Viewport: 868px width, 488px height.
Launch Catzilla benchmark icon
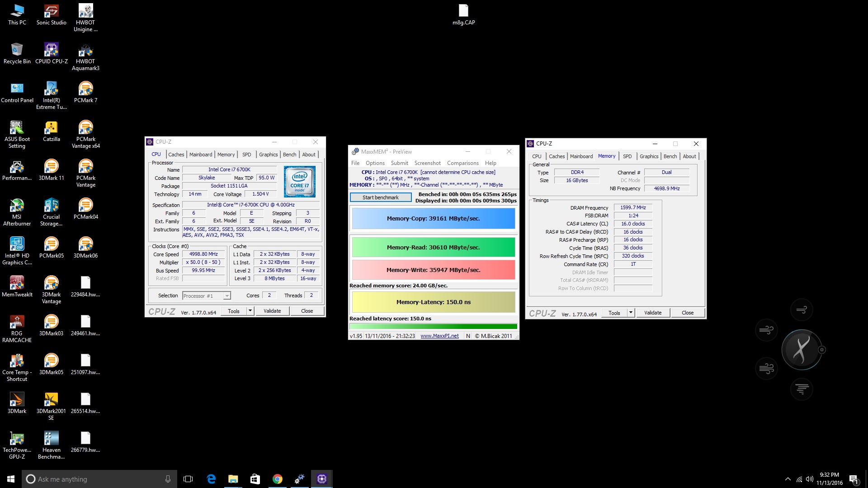51,131
